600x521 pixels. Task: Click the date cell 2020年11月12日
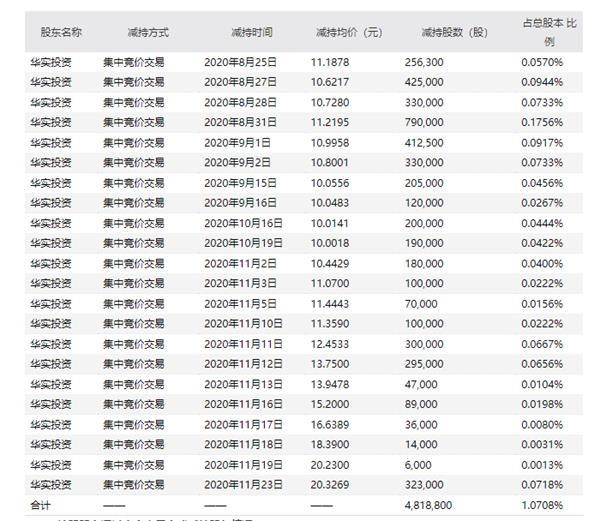pos(243,364)
